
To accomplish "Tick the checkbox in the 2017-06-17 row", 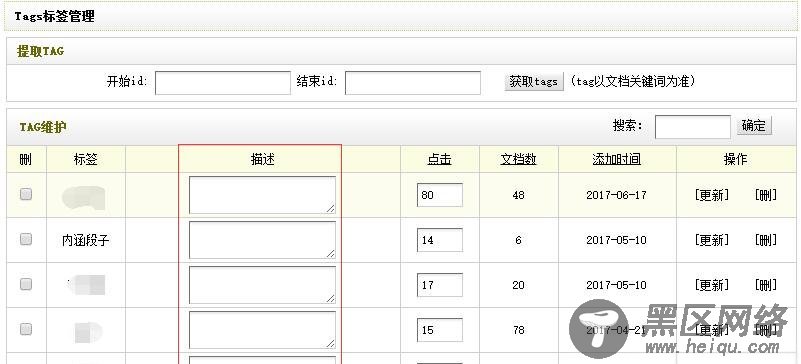I will [26, 194].
